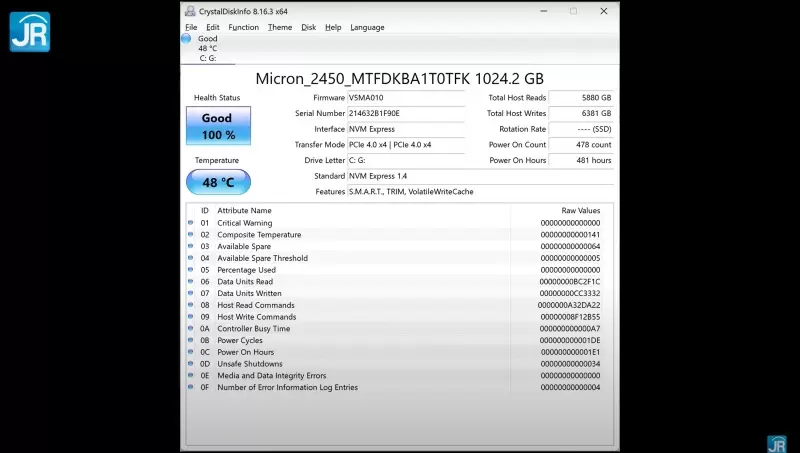
Task: Click the Standard NVM Express 1.4 field
Action: pyautogui.click(x=480, y=176)
